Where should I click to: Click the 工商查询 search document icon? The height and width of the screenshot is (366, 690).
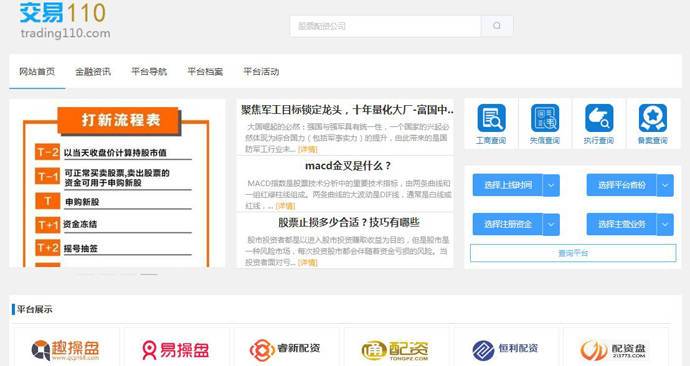[x=491, y=118]
